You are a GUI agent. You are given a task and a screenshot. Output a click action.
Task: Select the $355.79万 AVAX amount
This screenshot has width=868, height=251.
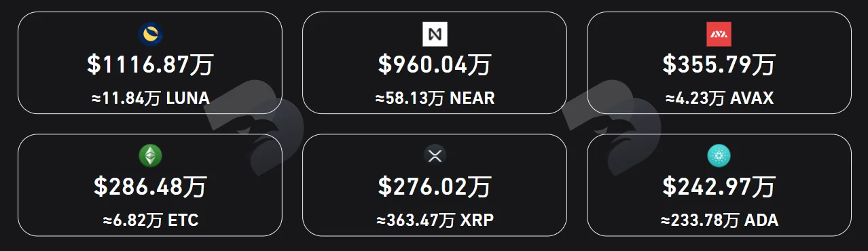tap(719, 65)
